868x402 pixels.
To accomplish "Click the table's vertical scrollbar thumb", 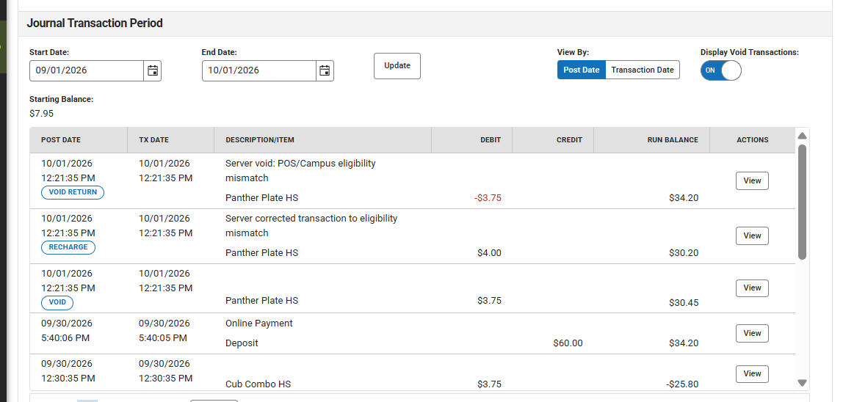I will 802,201.
